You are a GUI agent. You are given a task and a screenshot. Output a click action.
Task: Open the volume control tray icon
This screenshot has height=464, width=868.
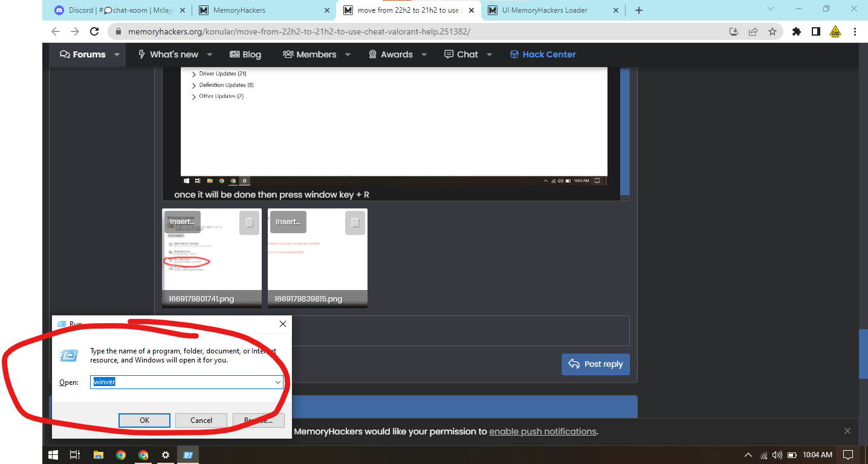(777, 455)
